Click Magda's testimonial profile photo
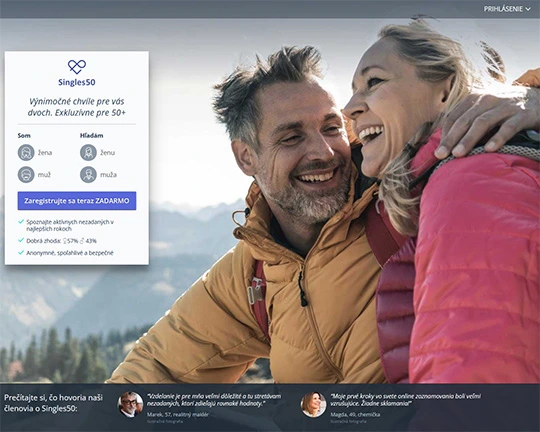 (313, 404)
